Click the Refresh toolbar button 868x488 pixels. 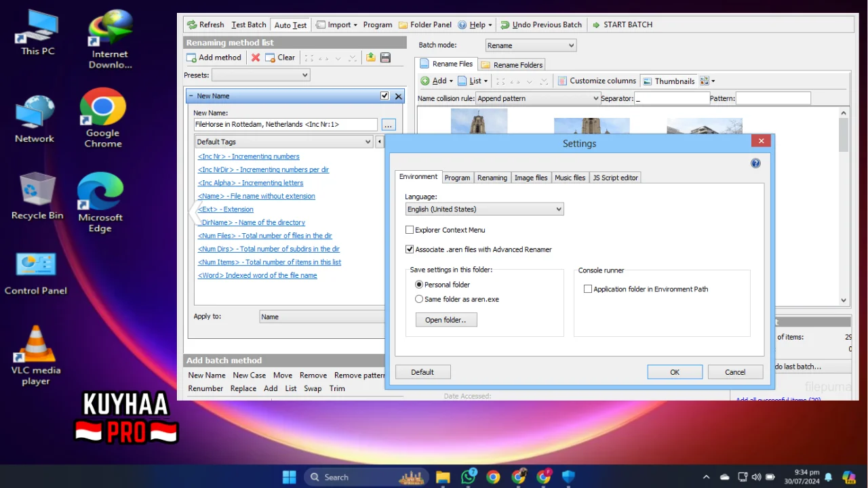[x=205, y=25]
